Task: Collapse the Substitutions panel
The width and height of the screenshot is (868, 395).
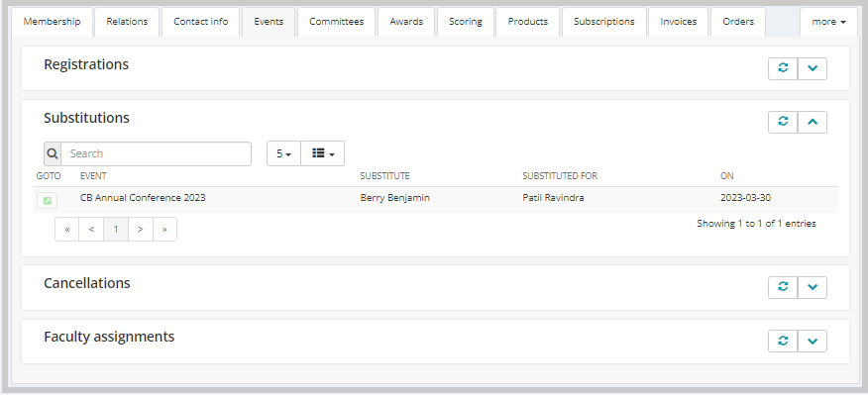Action: coord(813,123)
